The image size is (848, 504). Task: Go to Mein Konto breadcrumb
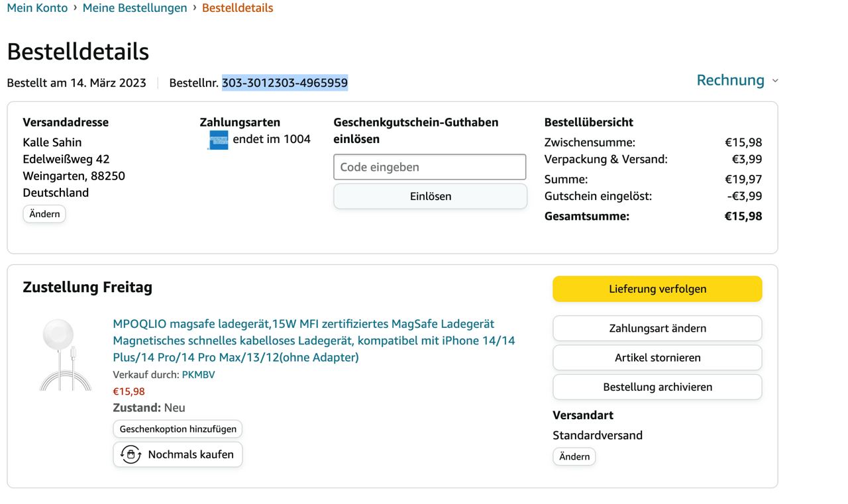click(x=37, y=8)
